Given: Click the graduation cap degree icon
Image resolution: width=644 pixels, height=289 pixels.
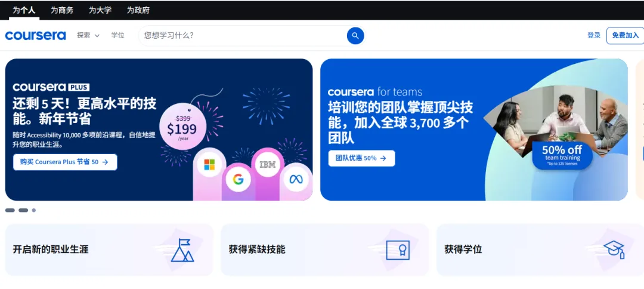Looking at the screenshot, I should tap(614, 250).
